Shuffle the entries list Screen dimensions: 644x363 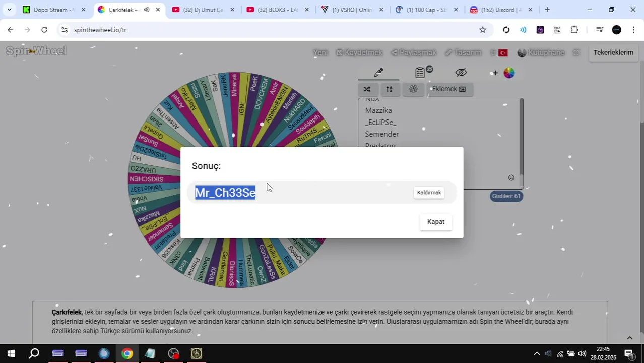pyautogui.click(x=367, y=89)
